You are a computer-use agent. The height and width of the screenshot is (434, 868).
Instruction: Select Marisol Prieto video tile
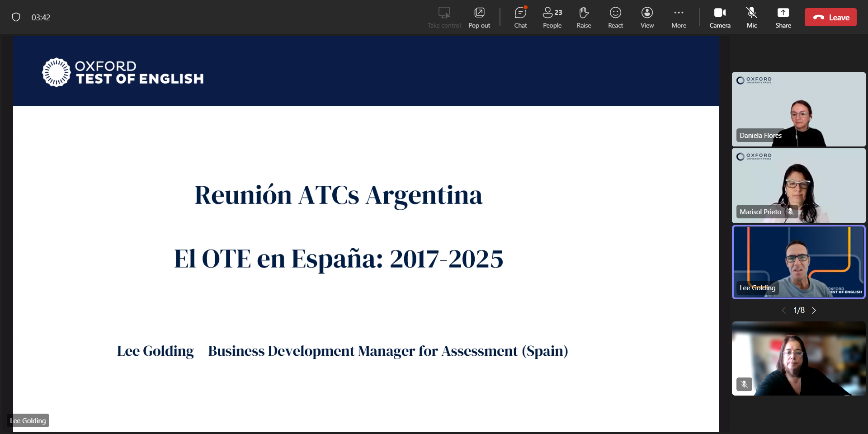point(798,185)
